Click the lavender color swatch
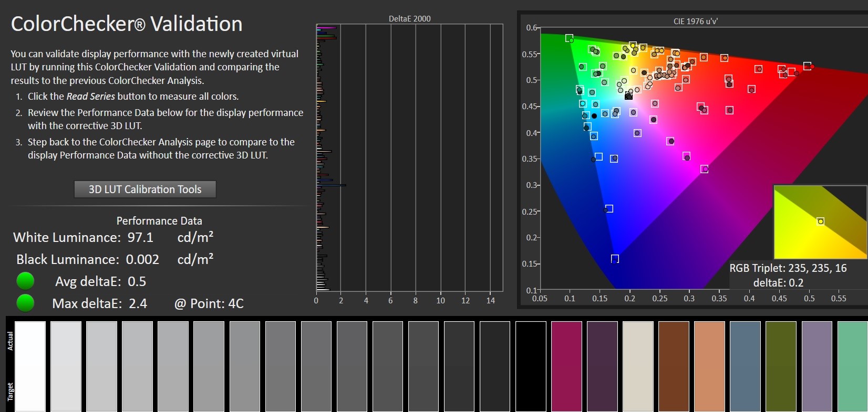 (x=817, y=366)
